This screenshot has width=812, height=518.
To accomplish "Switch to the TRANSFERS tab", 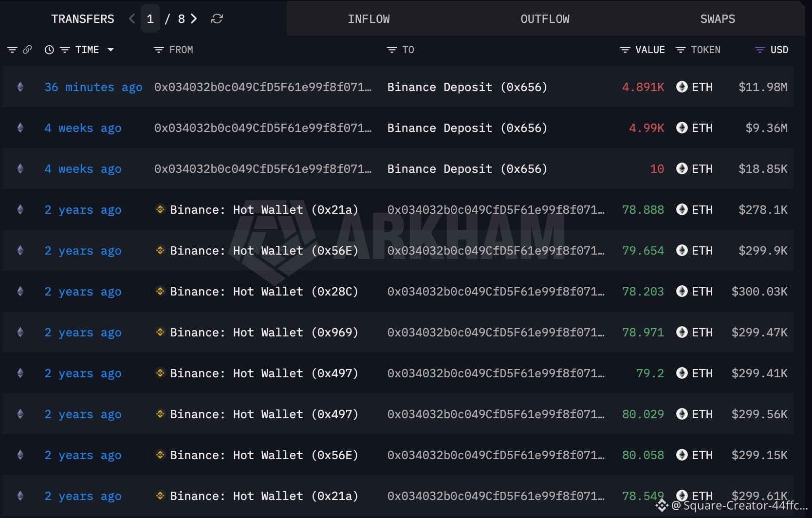I will (83, 19).
